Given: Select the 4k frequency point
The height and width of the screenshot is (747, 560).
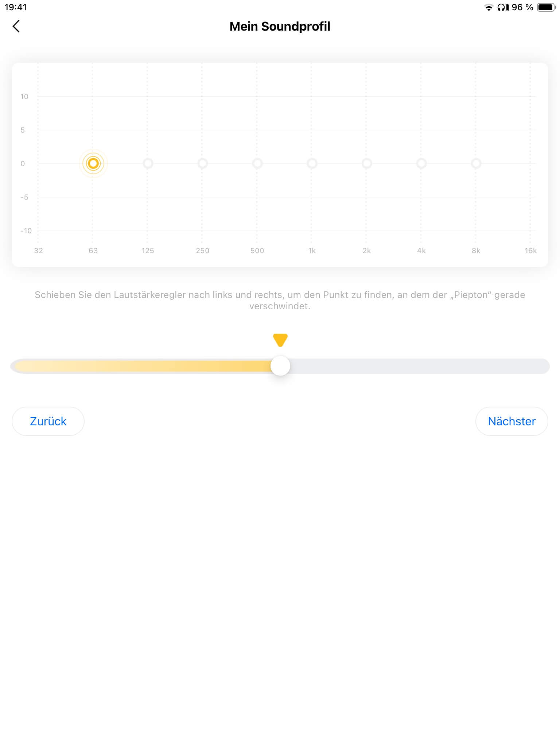Looking at the screenshot, I should (421, 163).
